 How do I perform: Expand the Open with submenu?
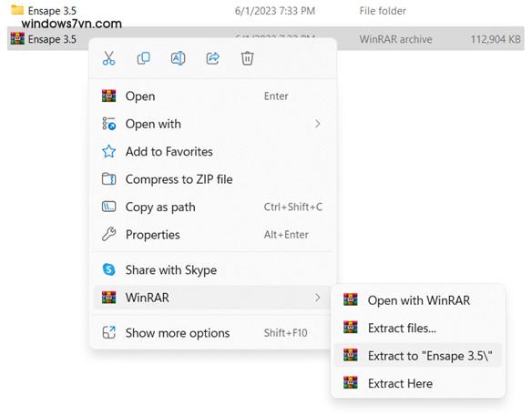[x=213, y=124]
